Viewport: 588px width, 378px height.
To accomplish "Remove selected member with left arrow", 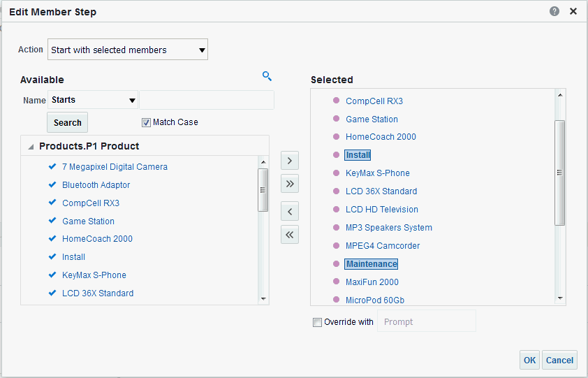I will pyautogui.click(x=290, y=211).
